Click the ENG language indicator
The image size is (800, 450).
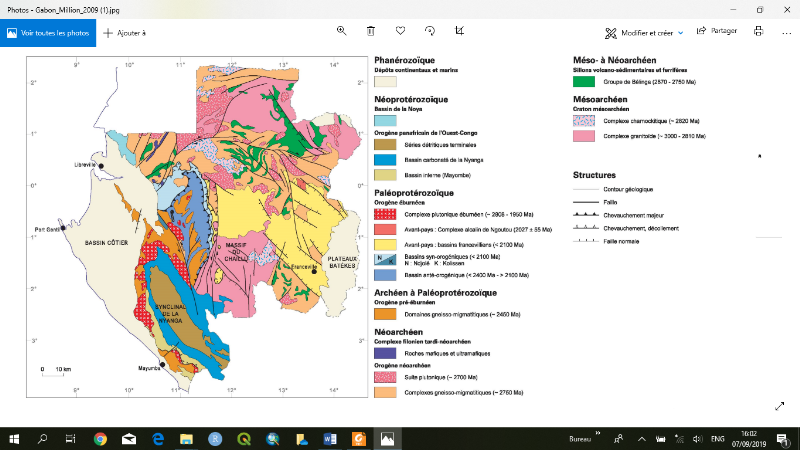pos(717,438)
